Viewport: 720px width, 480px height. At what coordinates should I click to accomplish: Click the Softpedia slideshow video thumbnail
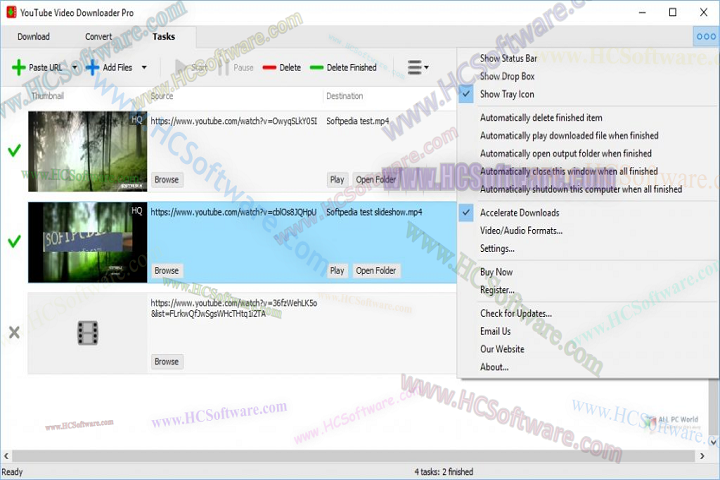(x=88, y=242)
